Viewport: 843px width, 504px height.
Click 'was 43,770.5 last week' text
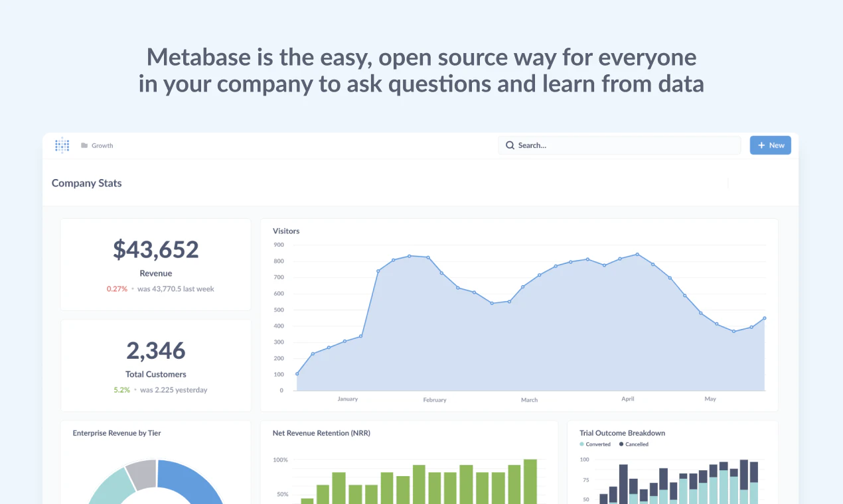176,289
